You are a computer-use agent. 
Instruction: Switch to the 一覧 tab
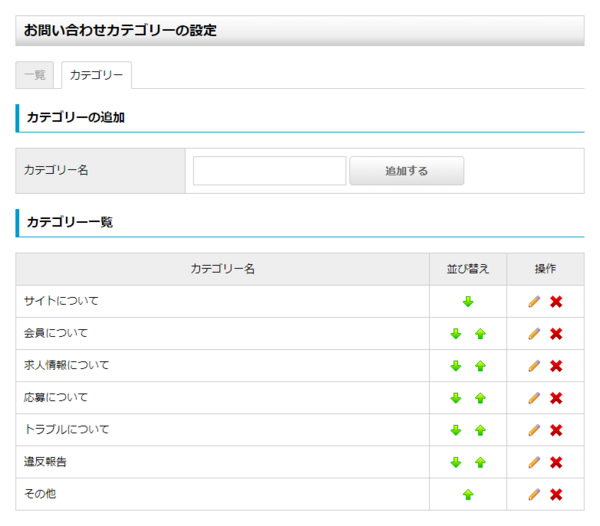34,75
